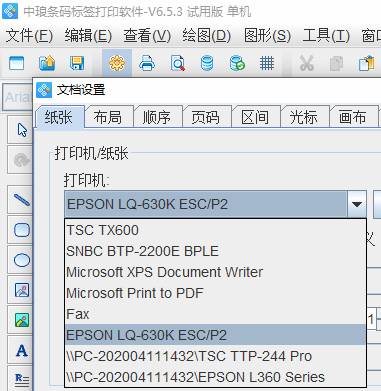Open Print Preview magnifier icon
This screenshot has width=381, height=391.
pos(177,63)
